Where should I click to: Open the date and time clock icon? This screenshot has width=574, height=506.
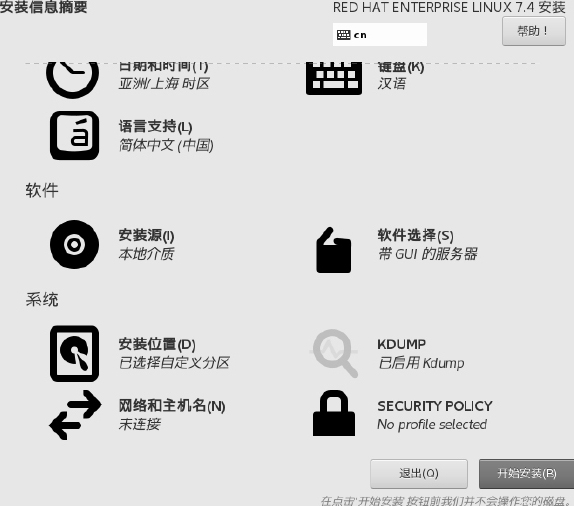pos(72,78)
